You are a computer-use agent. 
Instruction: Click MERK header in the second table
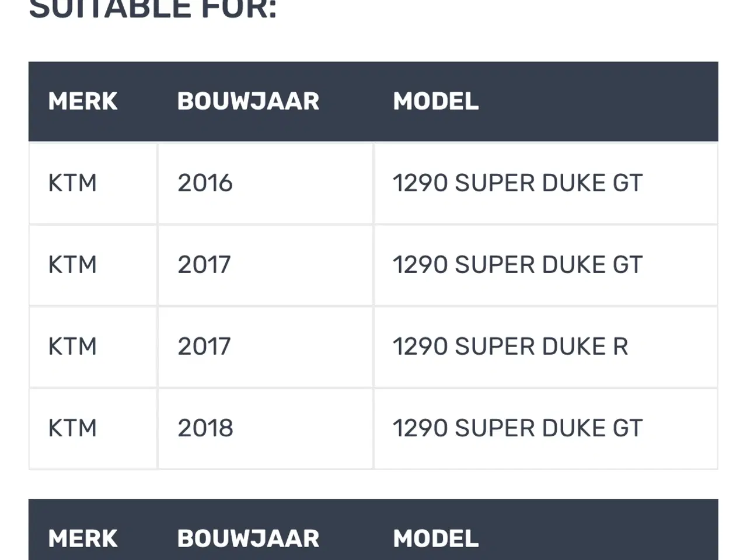click(x=83, y=538)
